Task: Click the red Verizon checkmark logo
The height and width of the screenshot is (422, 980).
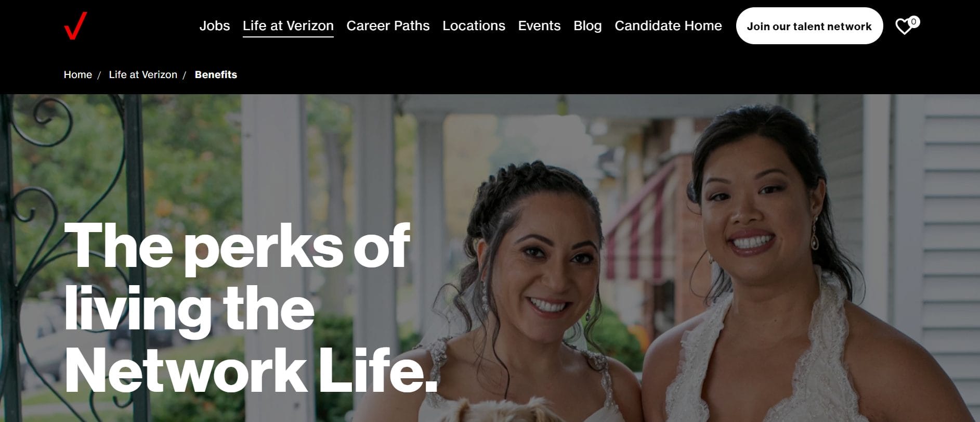Action: (x=75, y=26)
